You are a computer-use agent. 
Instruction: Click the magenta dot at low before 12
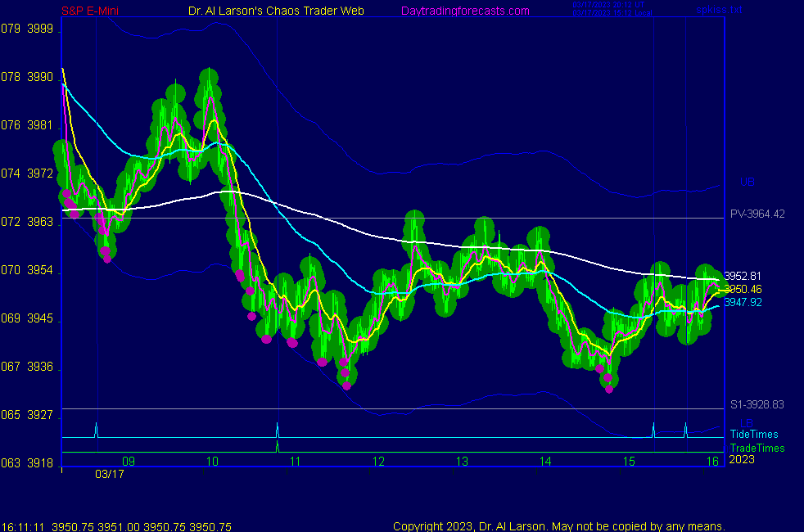(347, 386)
